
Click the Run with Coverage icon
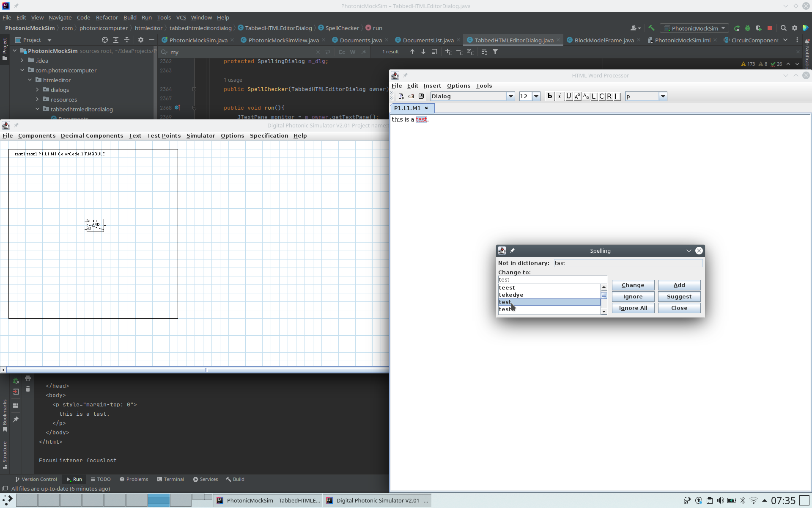tap(759, 28)
